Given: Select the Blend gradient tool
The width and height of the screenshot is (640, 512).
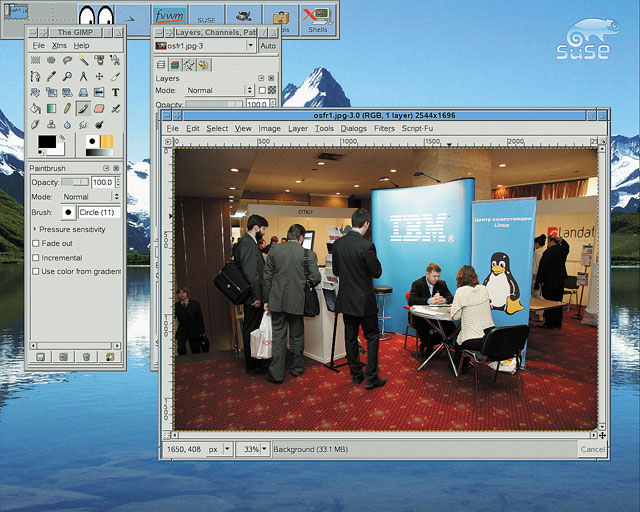Looking at the screenshot, I should (x=51, y=109).
